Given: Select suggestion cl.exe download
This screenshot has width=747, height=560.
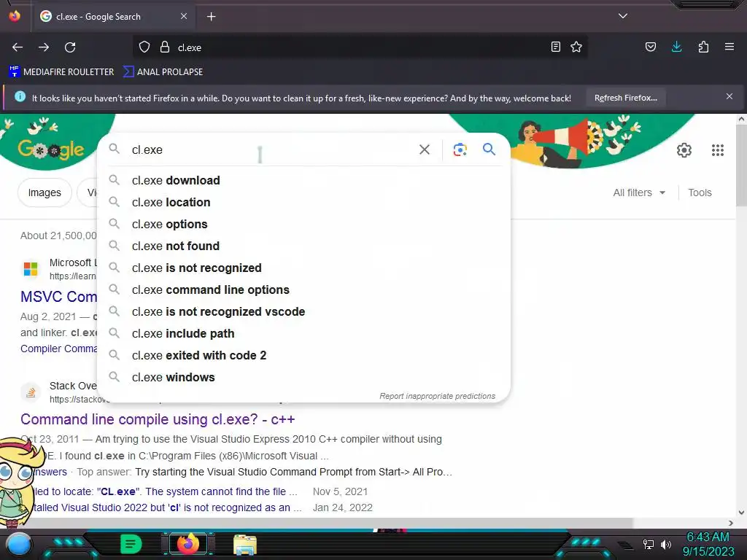Looking at the screenshot, I should pyautogui.click(x=304, y=181).
